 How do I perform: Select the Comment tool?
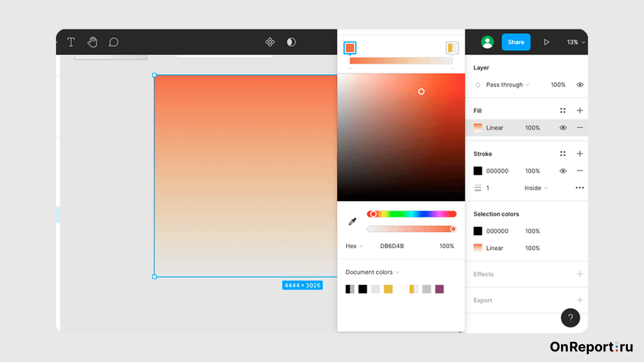pyautogui.click(x=113, y=42)
